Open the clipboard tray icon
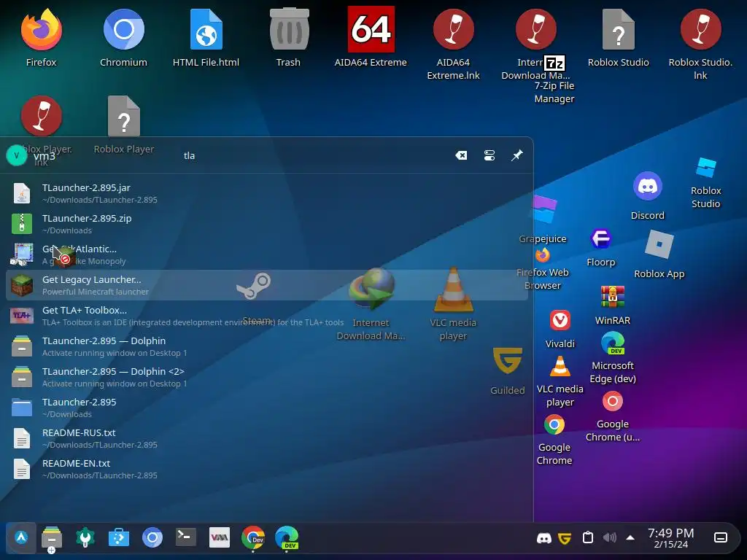The width and height of the screenshot is (747, 560). pos(587,538)
